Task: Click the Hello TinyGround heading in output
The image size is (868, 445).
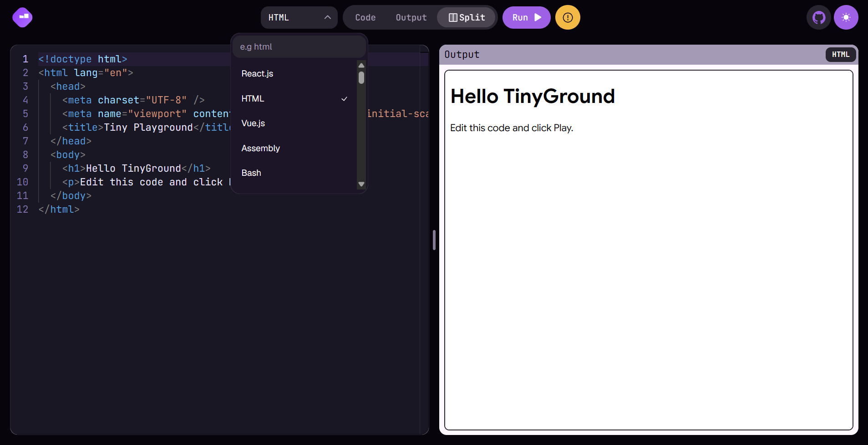Action: 533,97
